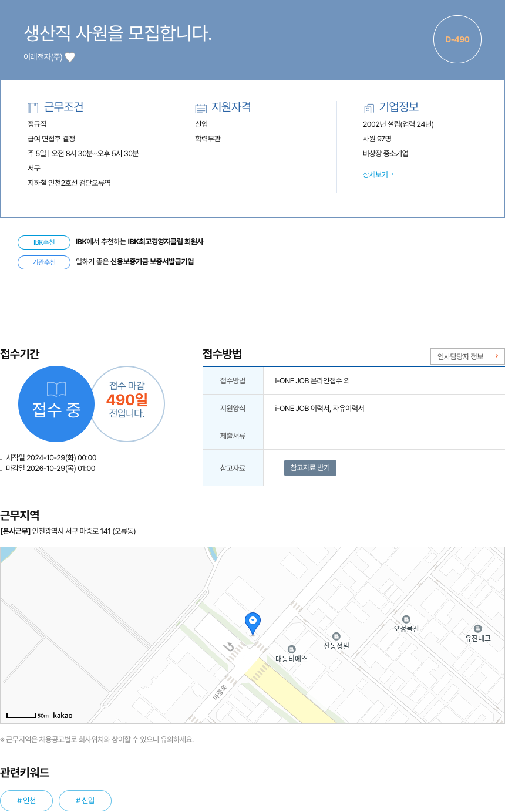This screenshot has height=812, width=505.
Task: Click the 오성물산 map place icon
Action: coord(406,619)
